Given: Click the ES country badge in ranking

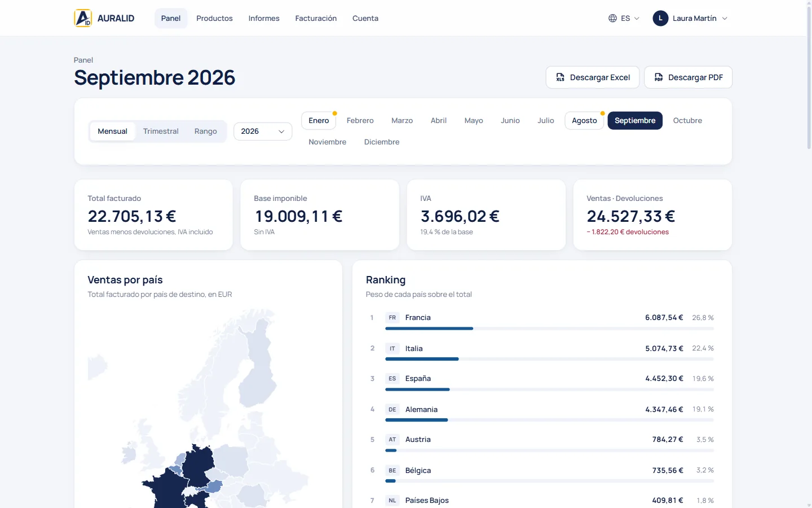Looking at the screenshot, I should coord(392,379).
